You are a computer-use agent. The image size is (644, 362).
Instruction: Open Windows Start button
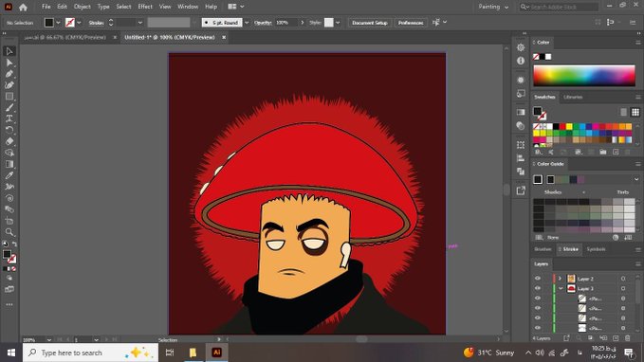(x=11, y=353)
